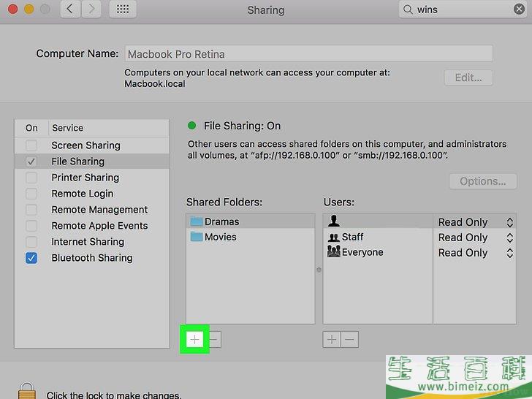
Task: Click the Movies folder icon
Action: 197,237
